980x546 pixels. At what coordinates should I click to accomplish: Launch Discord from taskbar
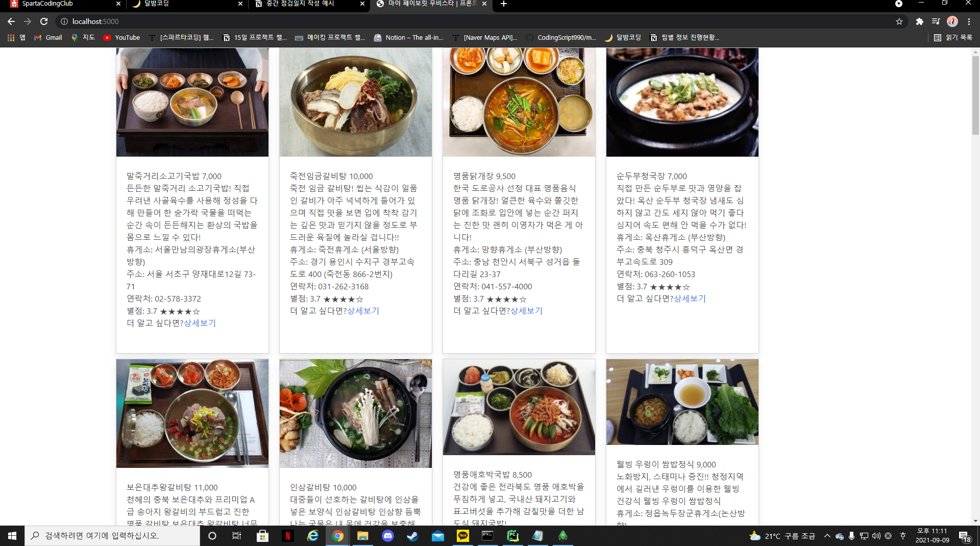(x=387, y=536)
